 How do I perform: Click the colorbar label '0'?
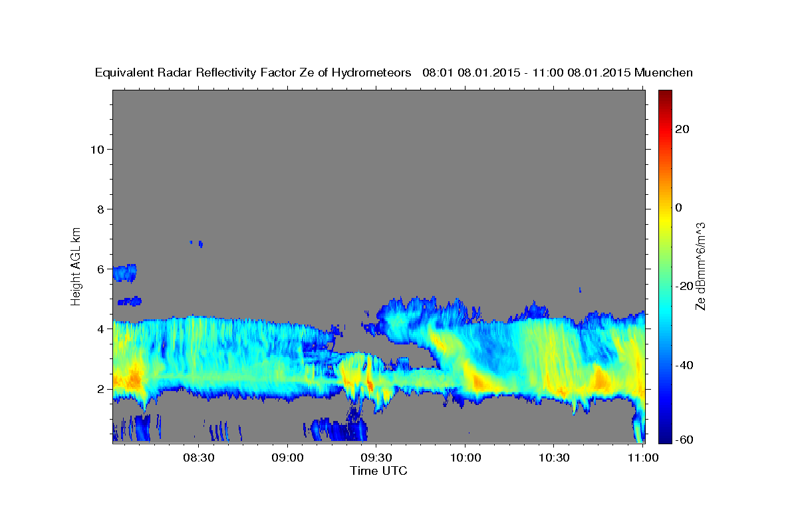coord(679,207)
